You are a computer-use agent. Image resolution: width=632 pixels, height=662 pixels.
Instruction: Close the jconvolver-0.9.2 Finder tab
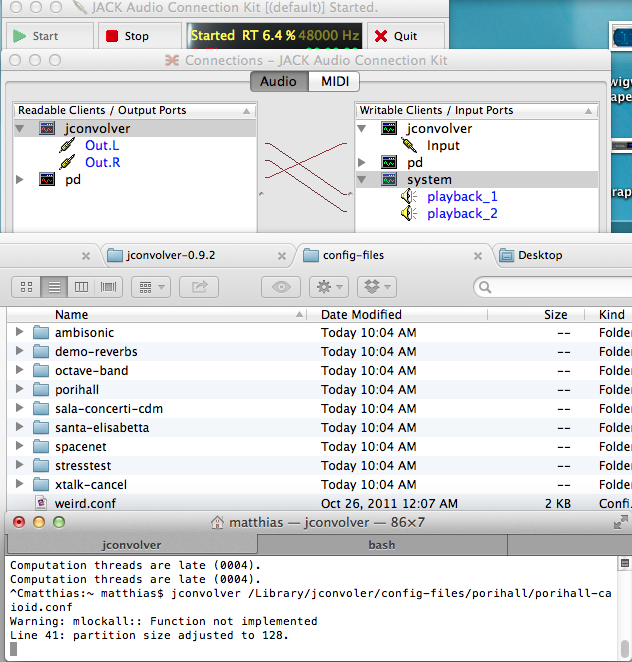pyautogui.click(x=282, y=256)
